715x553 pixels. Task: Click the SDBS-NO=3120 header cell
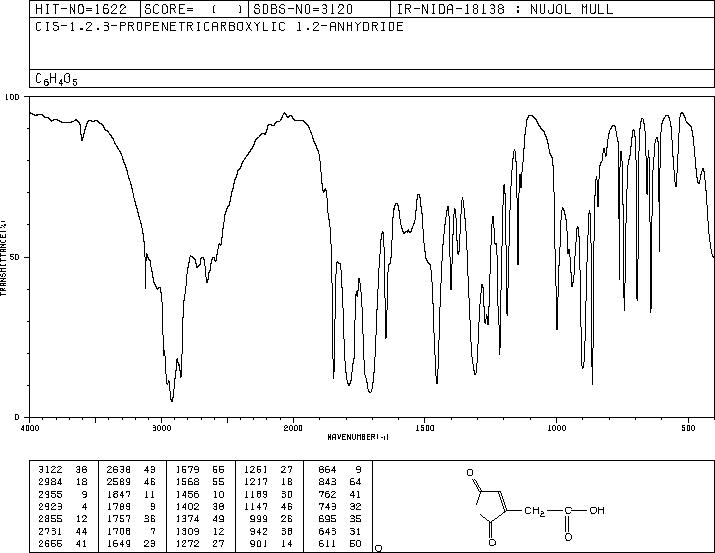click(x=319, y=9)
